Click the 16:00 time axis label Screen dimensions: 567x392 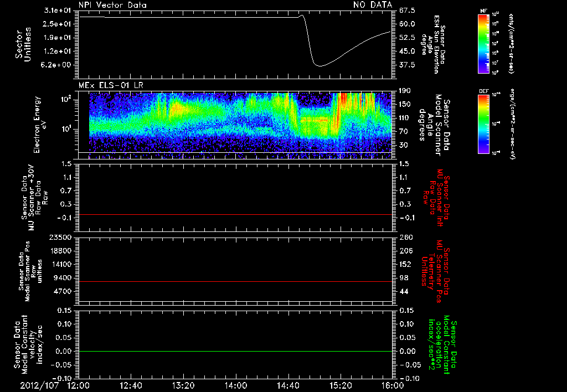tap(391, 386)
